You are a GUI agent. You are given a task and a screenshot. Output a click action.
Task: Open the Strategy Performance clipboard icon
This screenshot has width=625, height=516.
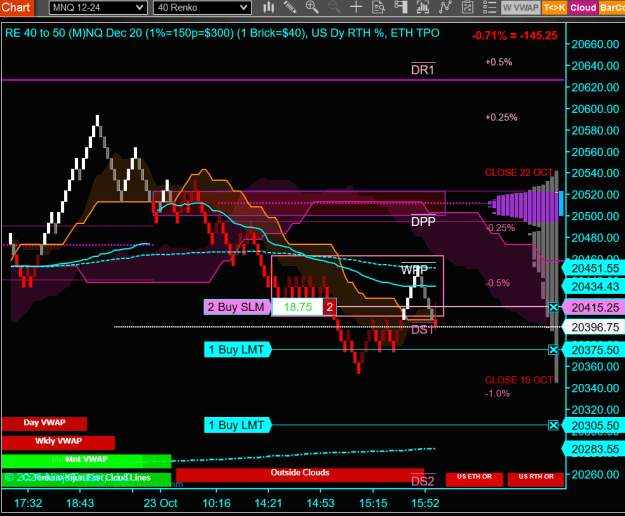(x=467, y=7)
